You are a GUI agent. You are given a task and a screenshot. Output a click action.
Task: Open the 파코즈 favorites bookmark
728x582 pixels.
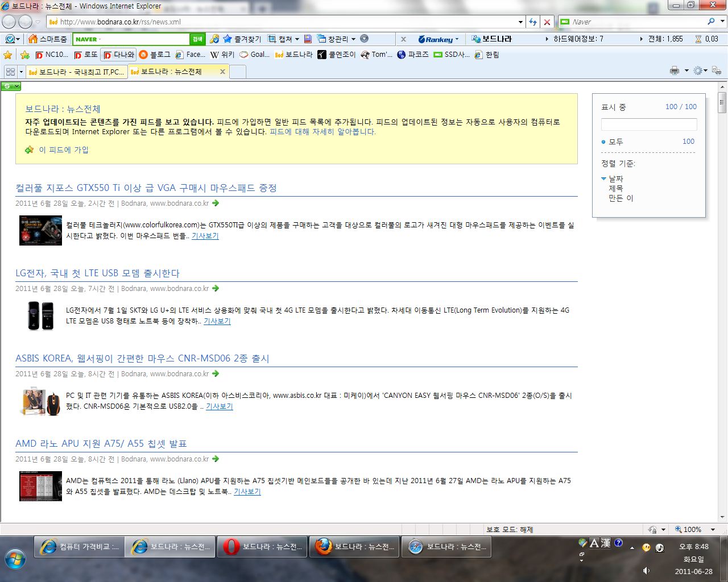point(413,55)
